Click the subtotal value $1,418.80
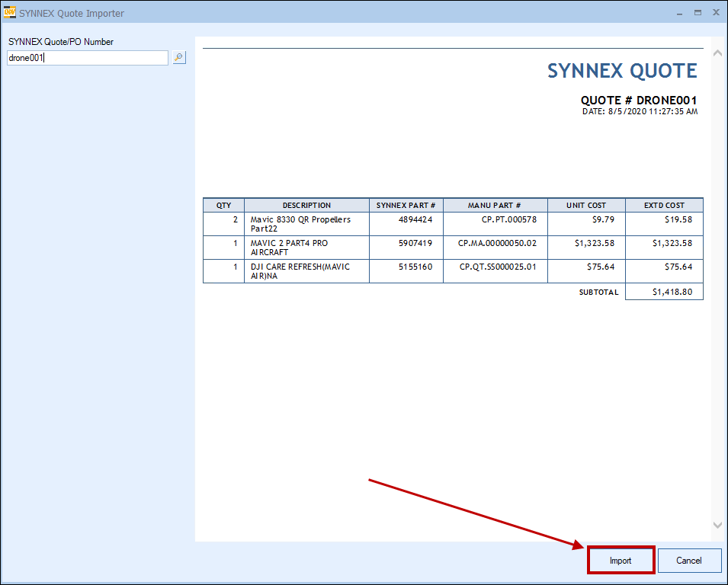The height and width of the screenshot is (585, 728). [672, 292]
